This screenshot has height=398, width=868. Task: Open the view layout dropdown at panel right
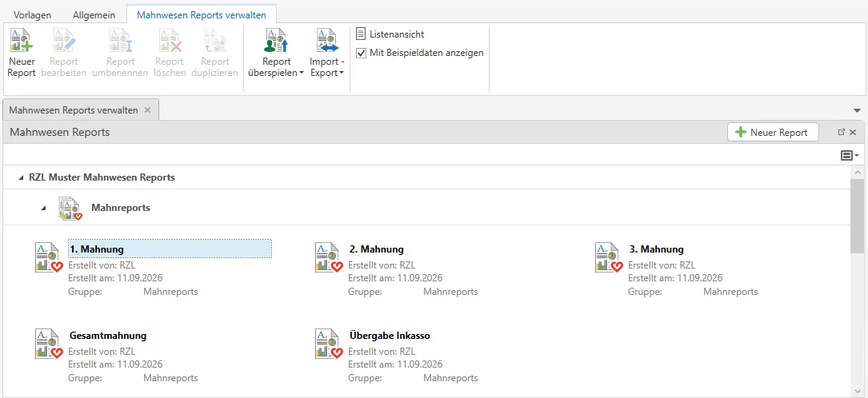[x=850, y=156]
